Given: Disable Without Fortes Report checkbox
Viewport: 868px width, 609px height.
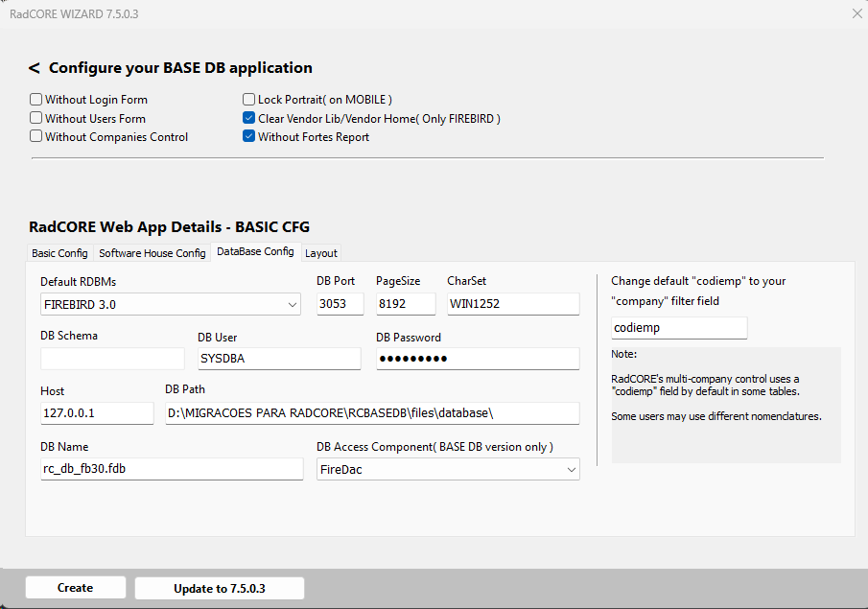Looking at the screenshot, I should (249, 137).
